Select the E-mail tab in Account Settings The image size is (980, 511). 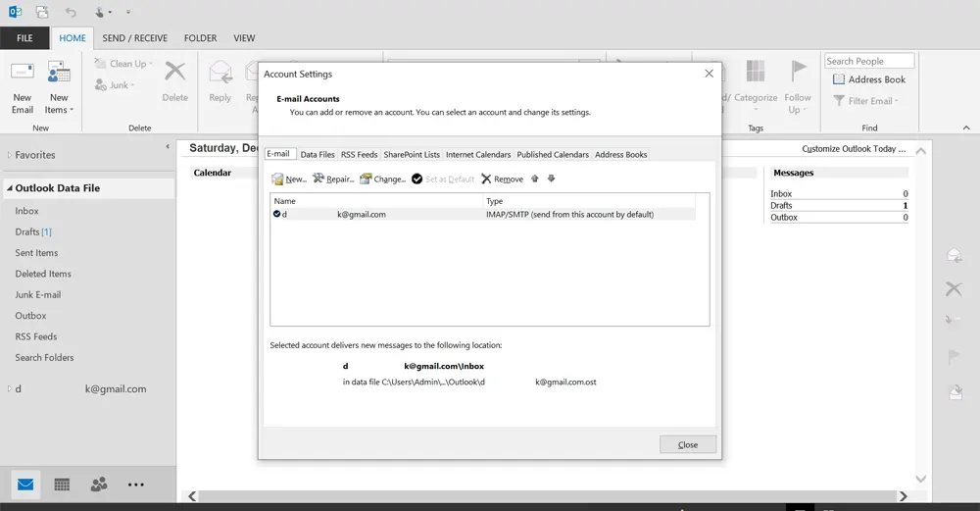coord(278,154)
